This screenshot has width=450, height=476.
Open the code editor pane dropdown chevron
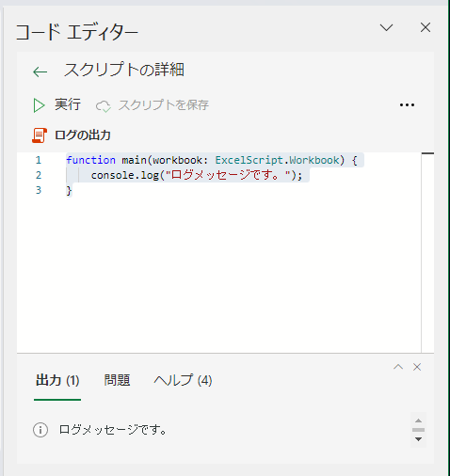click(386, 27)
